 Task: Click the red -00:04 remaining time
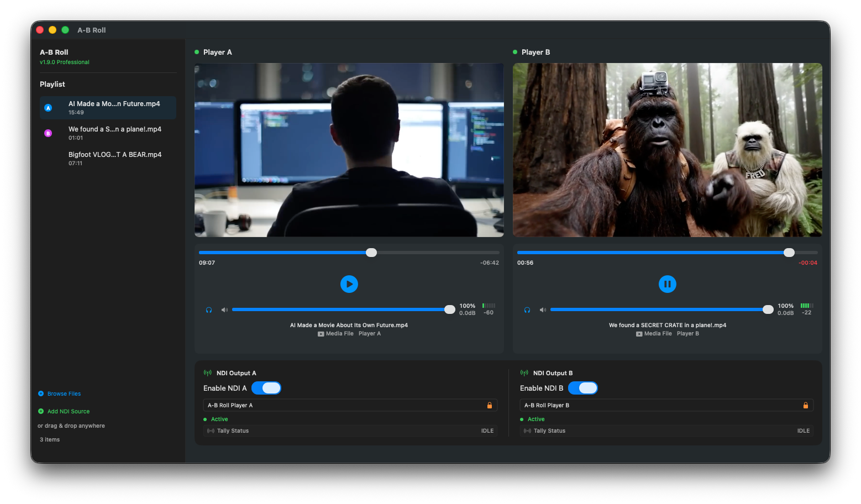tap(808, 262)
